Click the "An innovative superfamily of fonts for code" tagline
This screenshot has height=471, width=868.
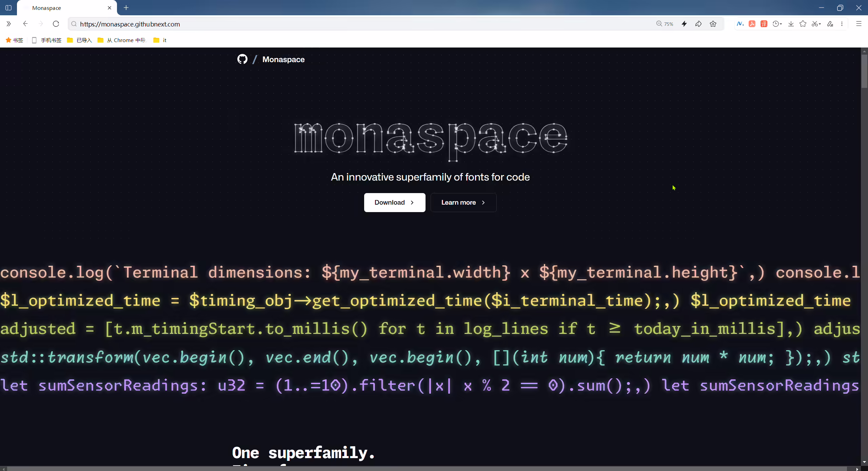430,177
